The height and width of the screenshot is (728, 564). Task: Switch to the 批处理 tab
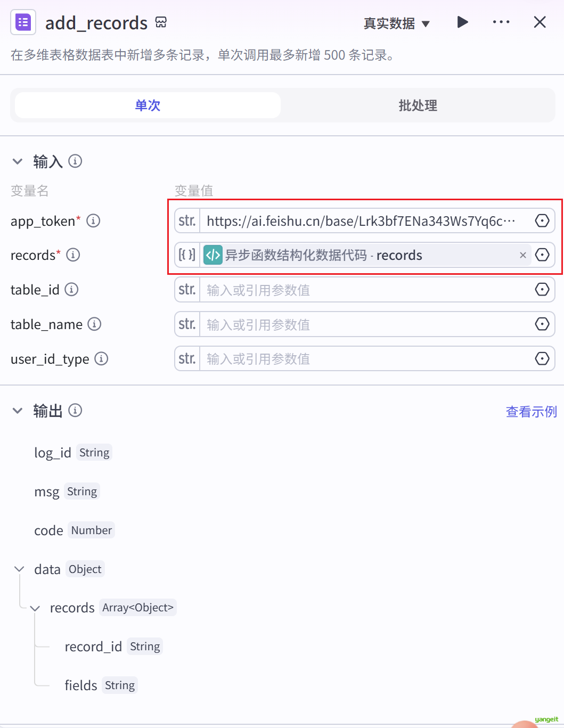(418, 105)
